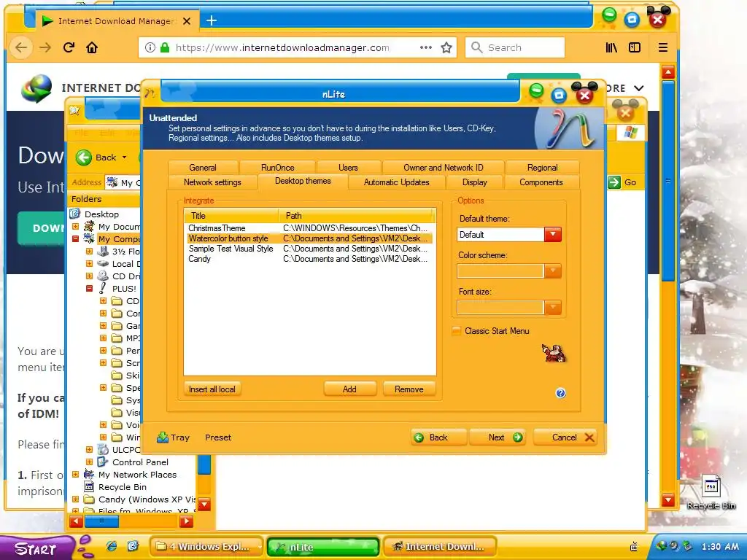The height and width of the screenshot is (560, 747).
Task: Collapse My Computer in the folder tree
Action: pos(75,238)
